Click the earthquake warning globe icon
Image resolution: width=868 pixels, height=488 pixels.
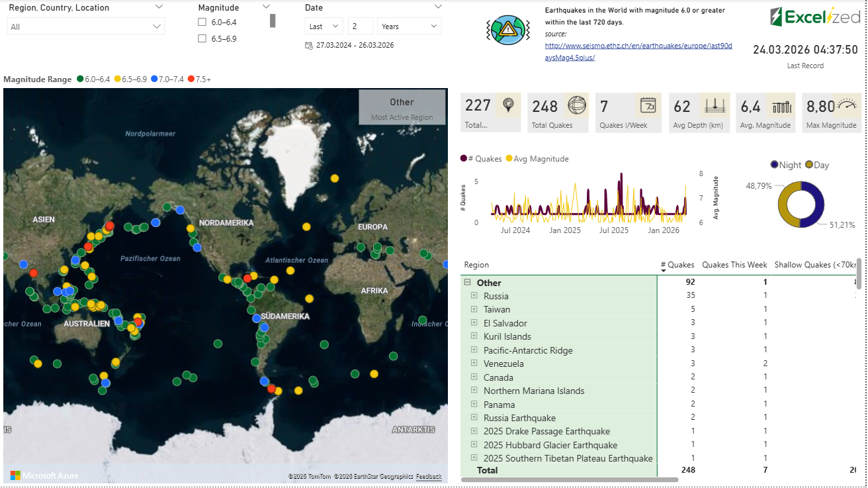(x=507, y=28)
